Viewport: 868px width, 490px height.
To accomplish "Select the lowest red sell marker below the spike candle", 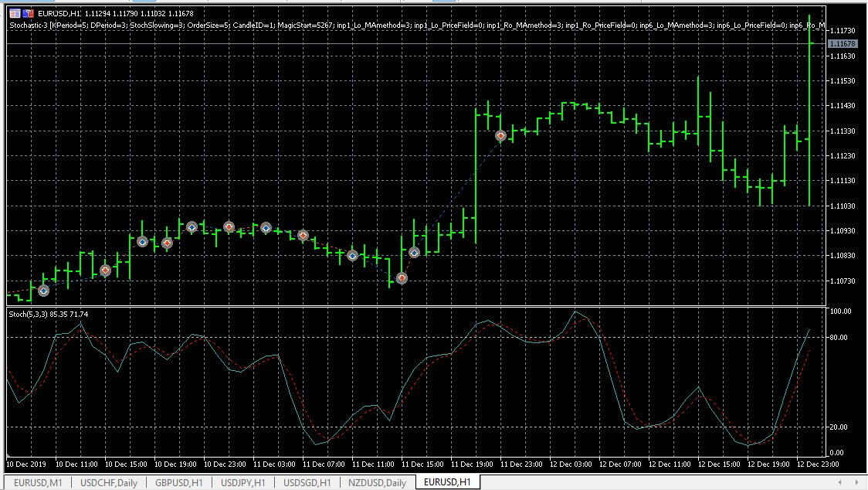I will click(x=402, y=278).
